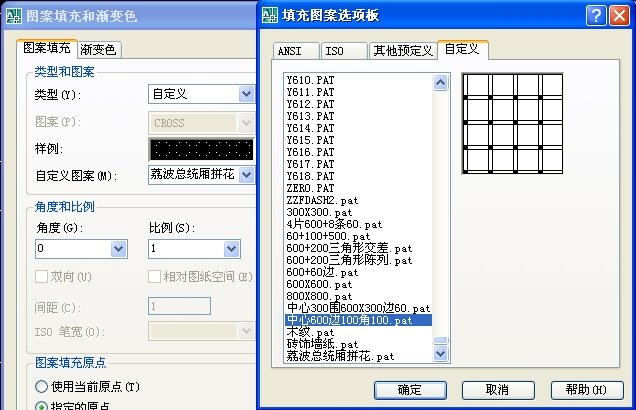Switch to the ANSI tab
636x410 pixels.
pos(296,51)
